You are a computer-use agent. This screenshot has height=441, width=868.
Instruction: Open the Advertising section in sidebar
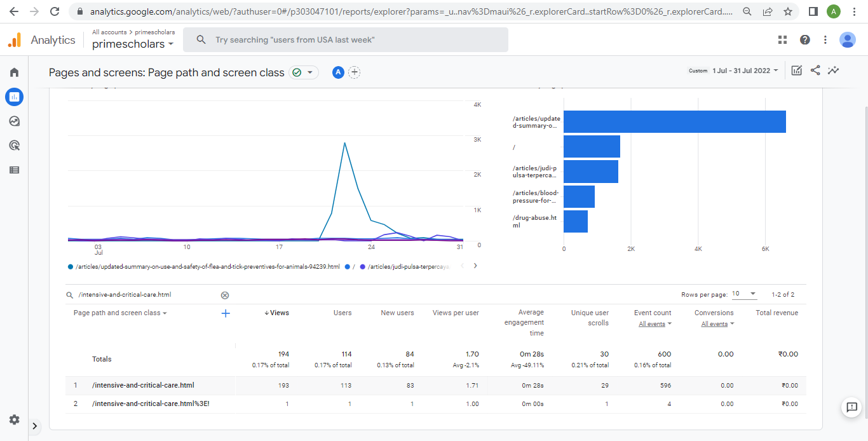(x=14, y=146)
